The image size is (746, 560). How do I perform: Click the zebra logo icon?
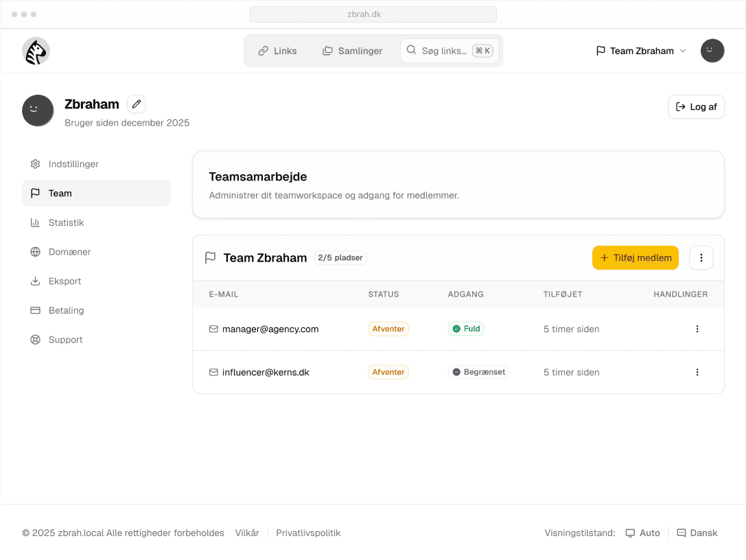point(36,51)
